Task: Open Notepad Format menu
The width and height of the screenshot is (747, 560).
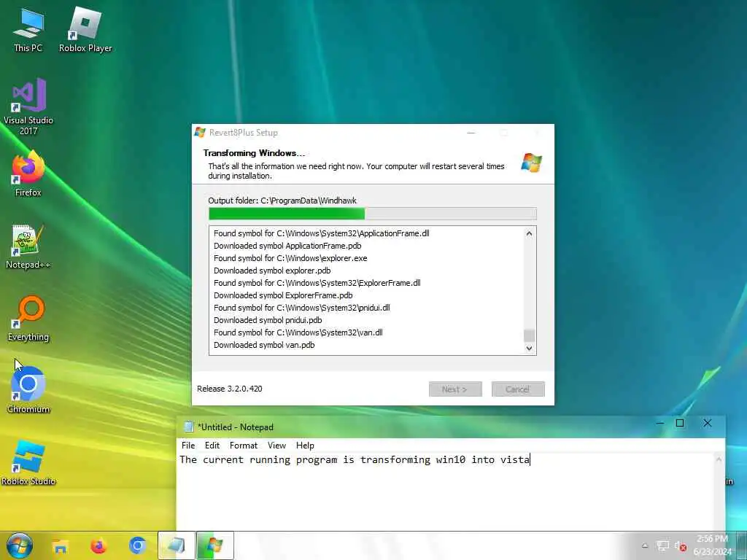Action: click(244, 446)
